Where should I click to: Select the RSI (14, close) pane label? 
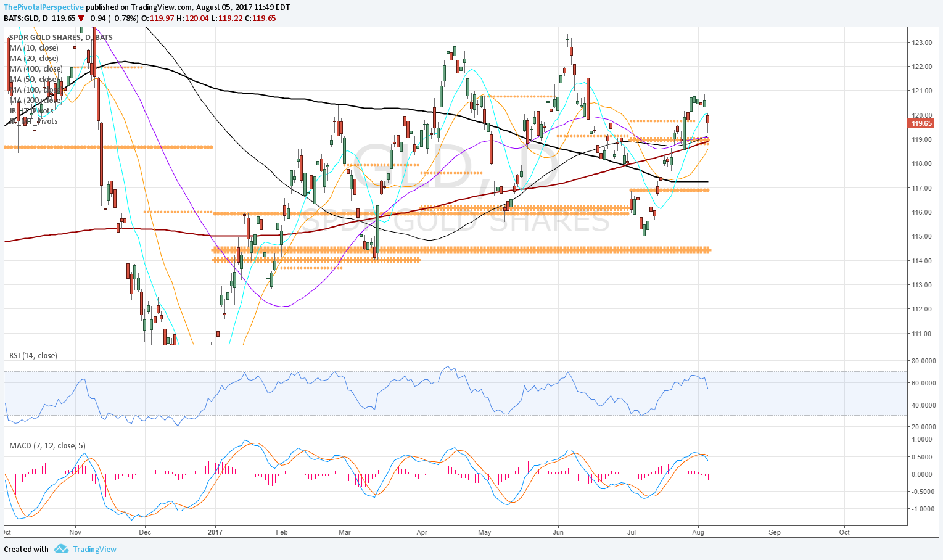33,355
